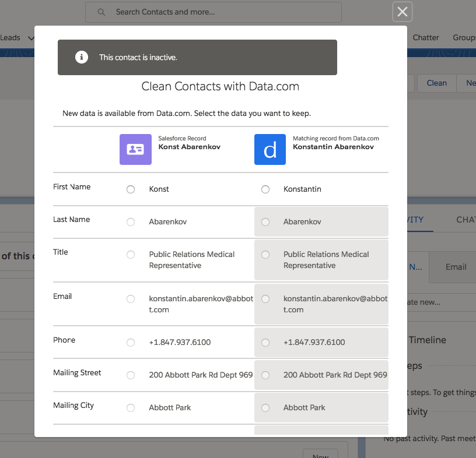Click the inactive contact notification banner
Image resolution: width=476 pixels, height=458 pixels.
[197, 57]
